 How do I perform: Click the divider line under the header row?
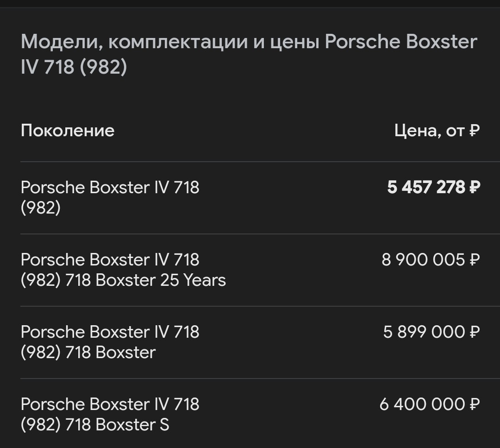pos(260,162)
